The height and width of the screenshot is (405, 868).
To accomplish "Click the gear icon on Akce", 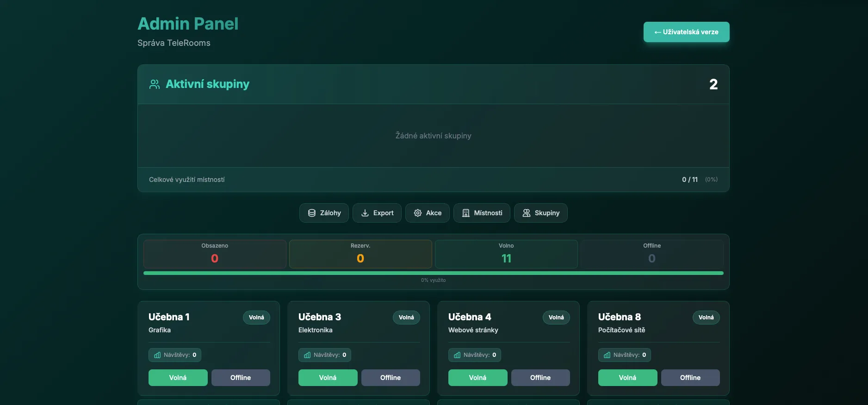I will click(418, 213).
